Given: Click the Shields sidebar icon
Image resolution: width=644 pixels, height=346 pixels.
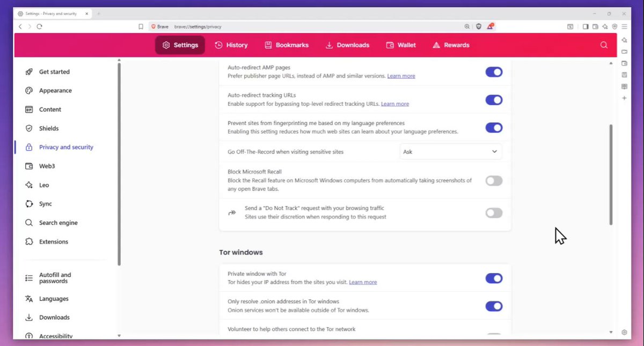Looking at the screenshot, I should click(29, 128).
